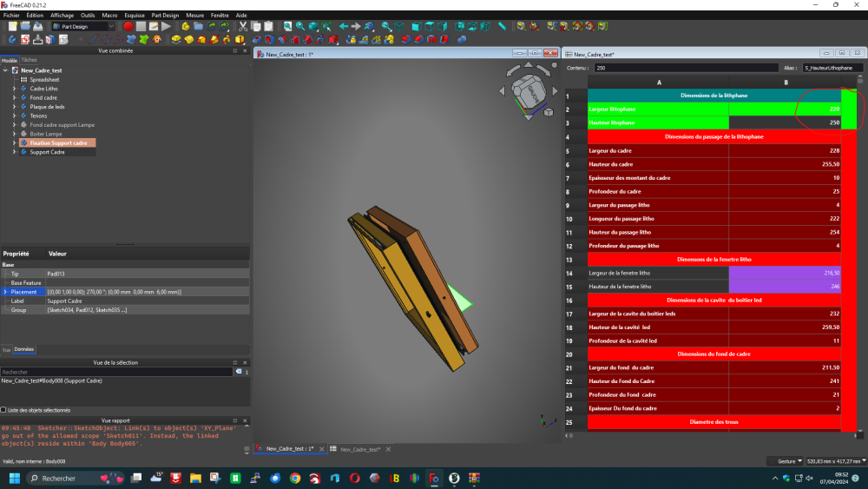
Task: Activate the measure distance ruler icon
Action: point(502,26)
